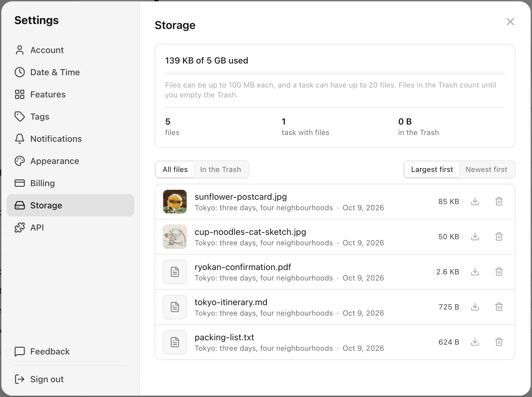The image size is (532, 397).
Task: Open the cup-noodles-cat-sketch.jpg thumbnail
Action: pos(175,237)
